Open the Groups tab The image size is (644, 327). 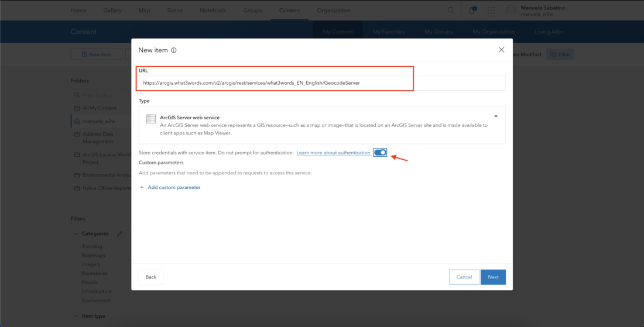(252, 11)
